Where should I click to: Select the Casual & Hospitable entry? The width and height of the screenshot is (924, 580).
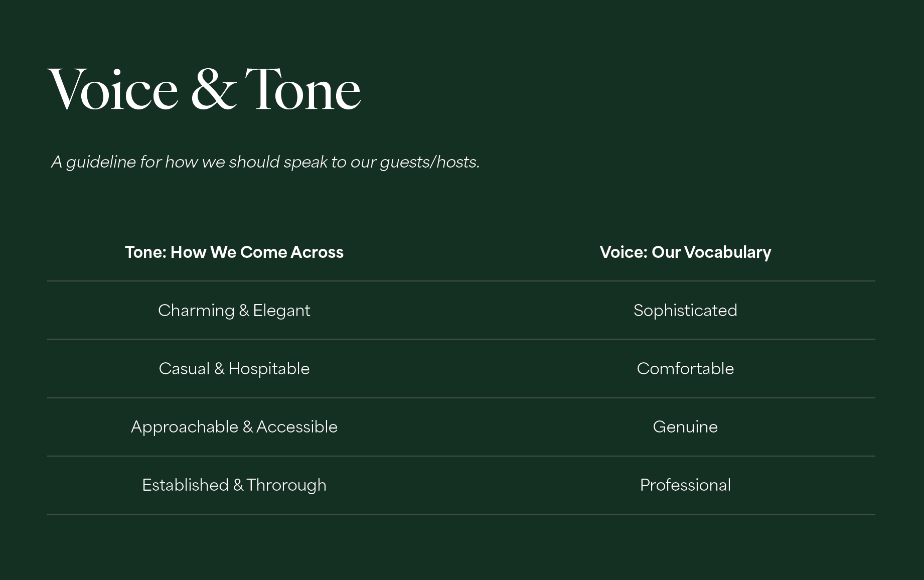234,369
